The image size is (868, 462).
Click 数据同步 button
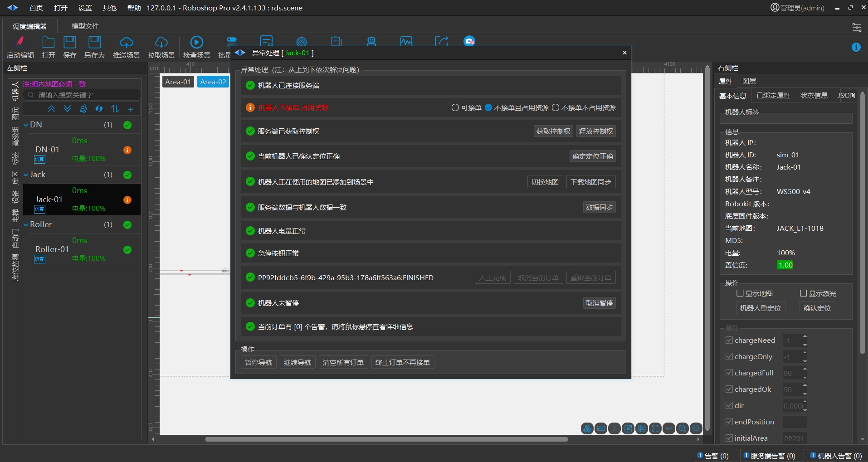pos(599,208)
